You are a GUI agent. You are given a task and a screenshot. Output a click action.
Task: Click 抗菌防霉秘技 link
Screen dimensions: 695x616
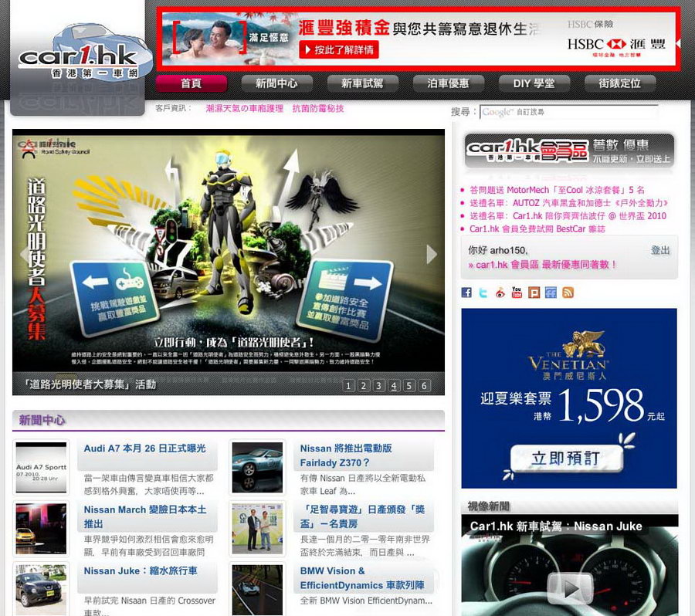[318, 108]
